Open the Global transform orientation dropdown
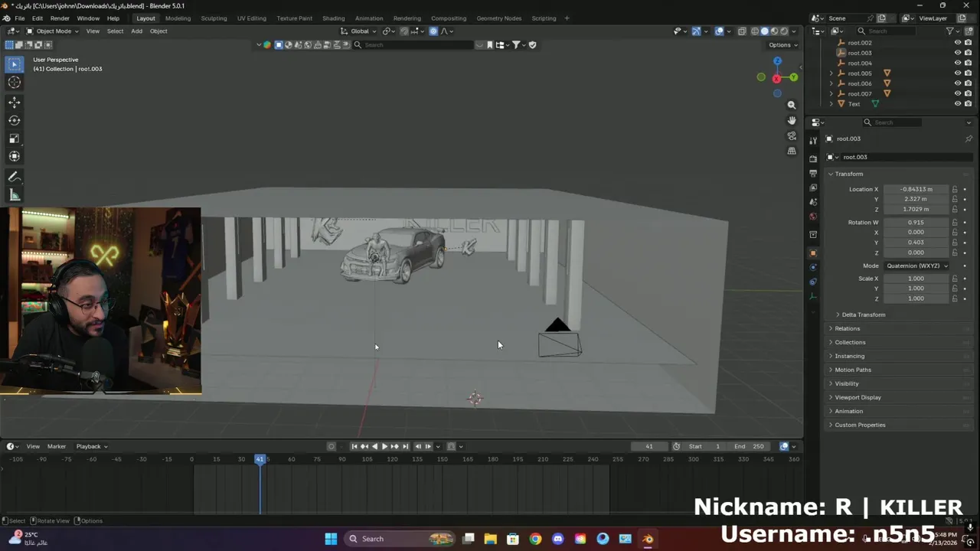980x551 pixels. 358,31
